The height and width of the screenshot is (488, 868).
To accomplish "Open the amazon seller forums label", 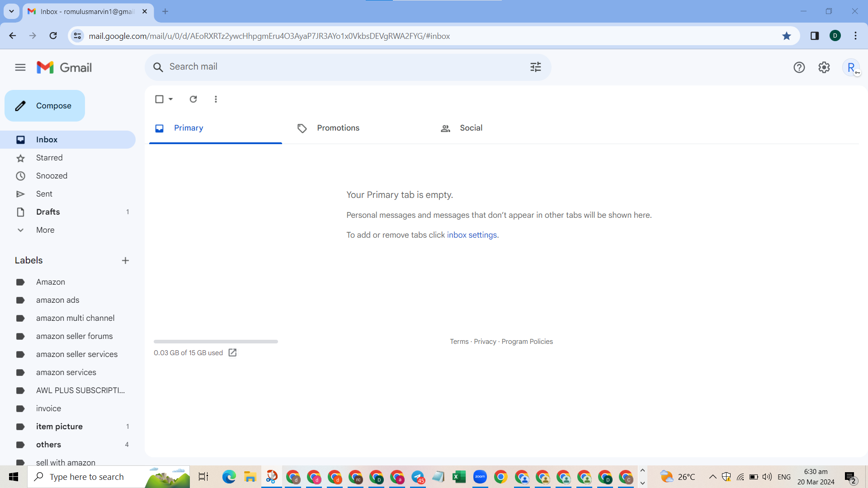I will click(68, 336).
